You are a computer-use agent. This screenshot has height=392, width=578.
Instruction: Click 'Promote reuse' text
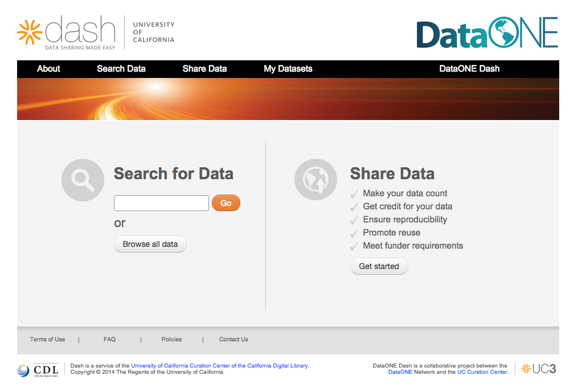tap(392, 233)
